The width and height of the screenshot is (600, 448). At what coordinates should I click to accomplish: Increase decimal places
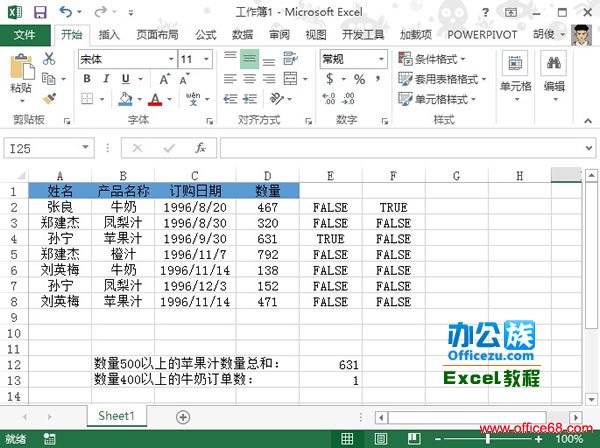pos(329,99)
